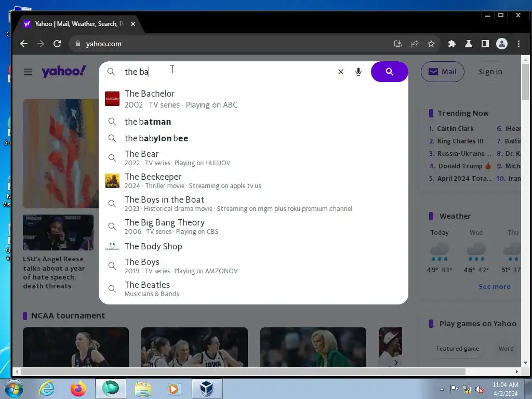Click the Sign in link
Viewport: 532px width, 399px height.
click(490, 72)
